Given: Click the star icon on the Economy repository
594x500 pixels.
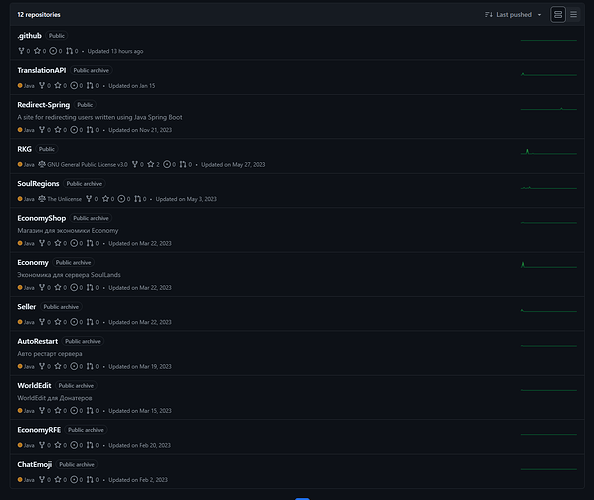Looking at the screenshot, I should [x=58, y=288].
